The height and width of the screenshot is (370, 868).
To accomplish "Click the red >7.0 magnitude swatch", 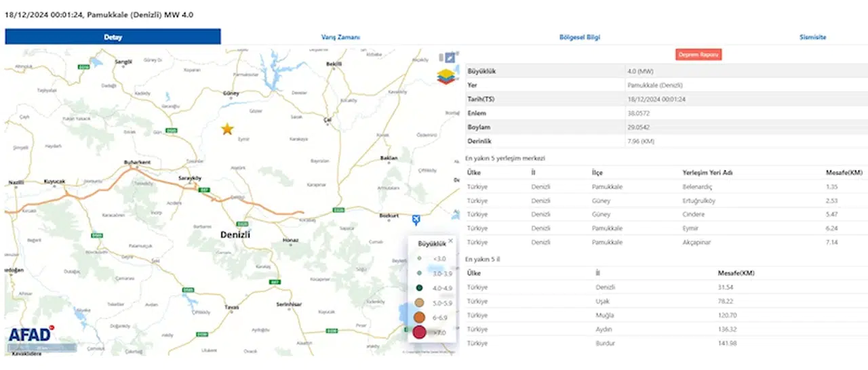I will (x=419, y=332).
